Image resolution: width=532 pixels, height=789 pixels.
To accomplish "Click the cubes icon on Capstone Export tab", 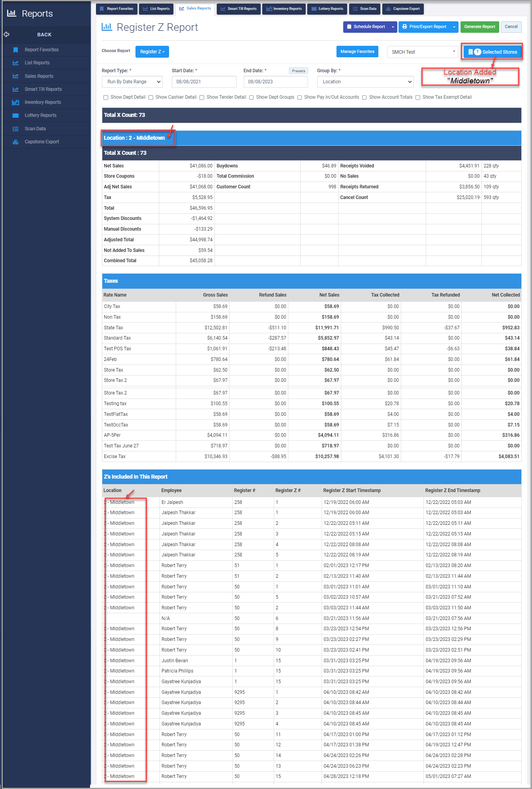I will (388, 9).
